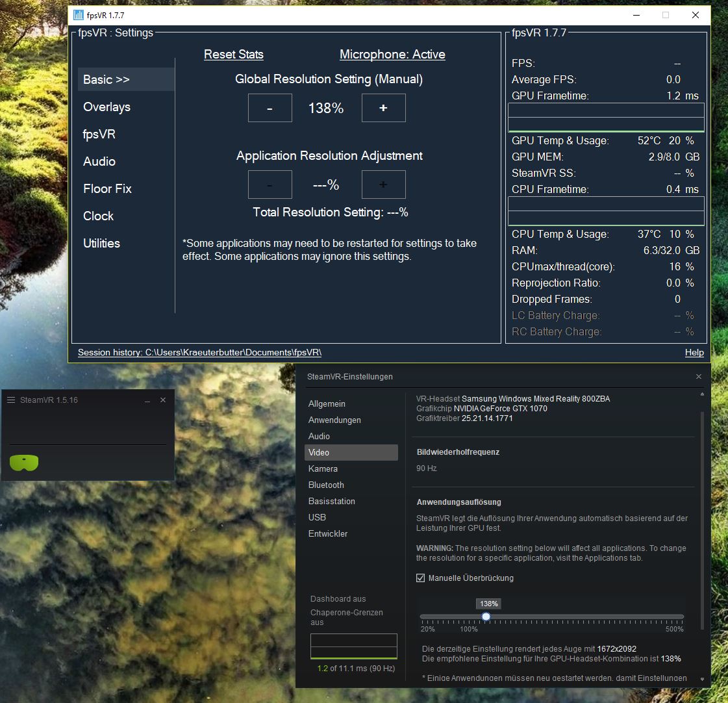Click disabled minus under Application Resolution Adjustment
Screen dimensions: 728x703
click(x=270, y=185)
